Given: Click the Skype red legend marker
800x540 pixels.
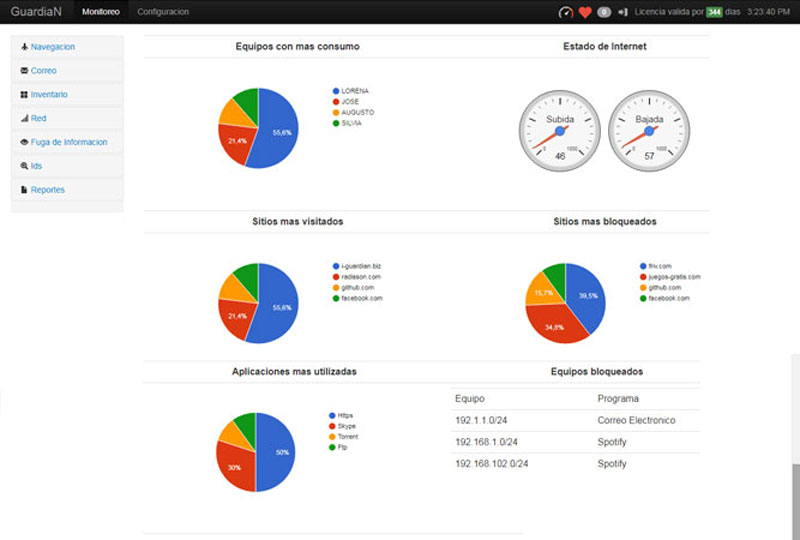Looking at the screenshot, I should 332,426.
